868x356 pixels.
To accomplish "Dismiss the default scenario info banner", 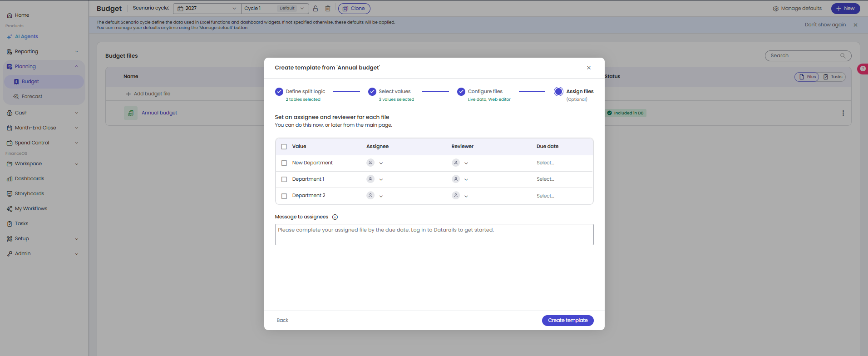I will click(x=855, y=25).
